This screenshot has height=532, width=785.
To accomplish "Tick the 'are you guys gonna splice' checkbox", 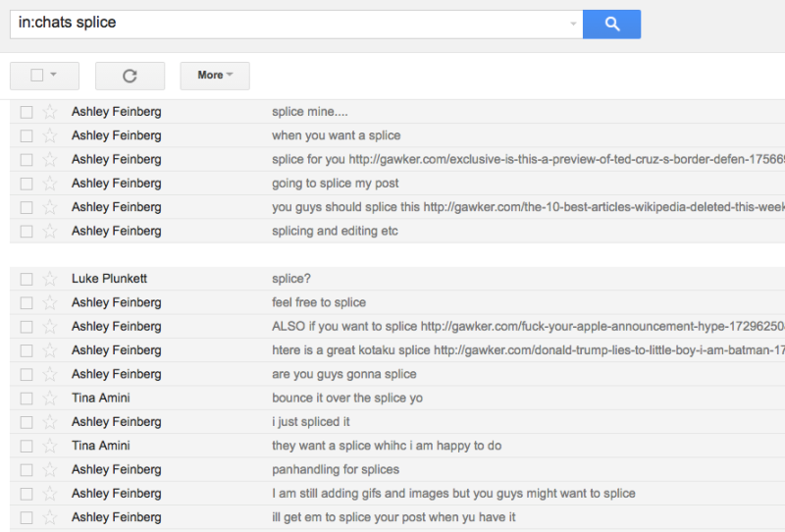I will coord(26,375).
